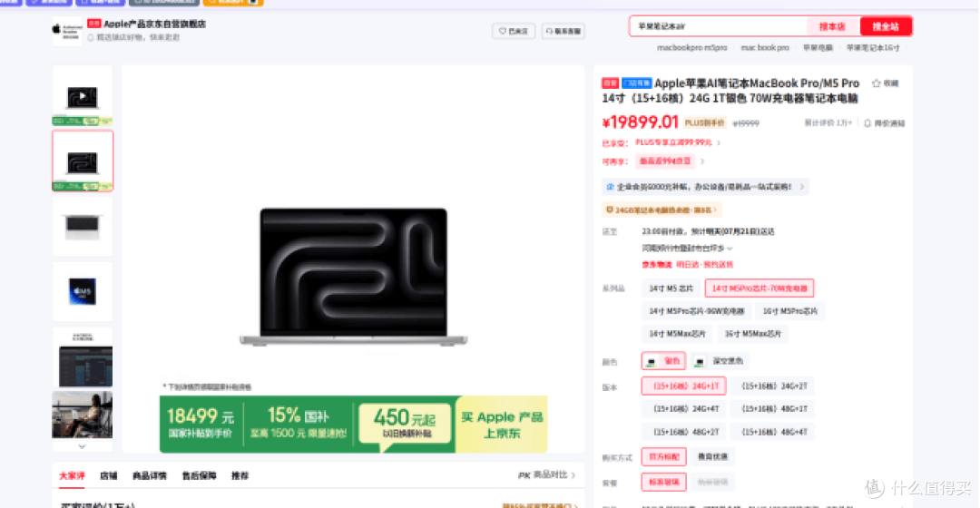
Task: Click the PLUS到手价 label
Action: (x=704, y=123)
